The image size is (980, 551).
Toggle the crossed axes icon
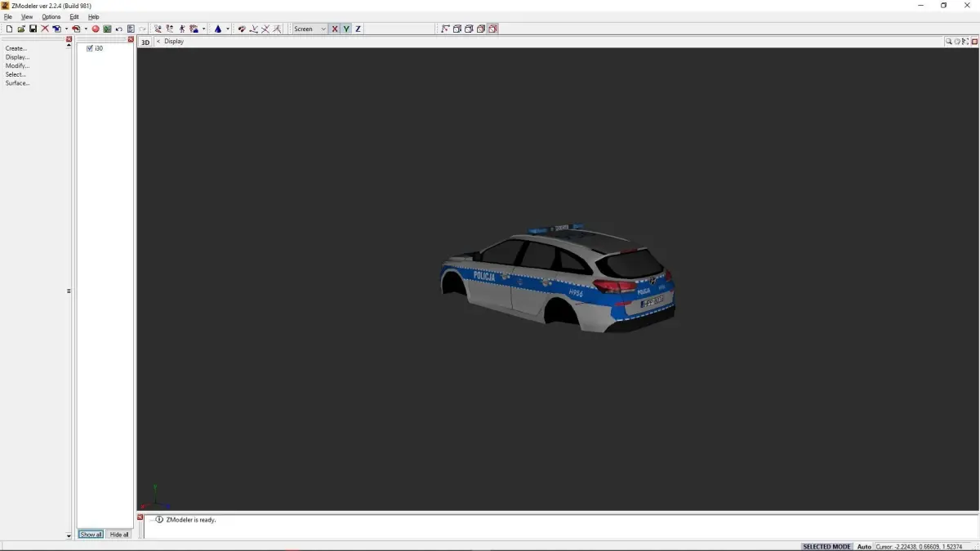(265, 29)
